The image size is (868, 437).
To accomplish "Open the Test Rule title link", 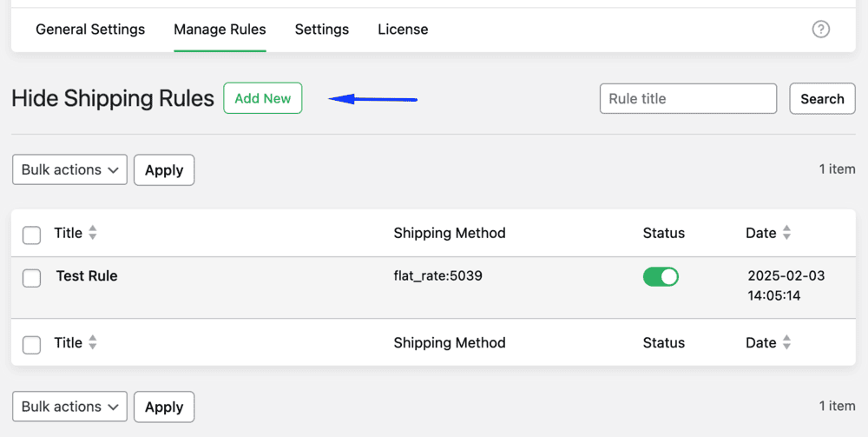I will tap(87, 275).
